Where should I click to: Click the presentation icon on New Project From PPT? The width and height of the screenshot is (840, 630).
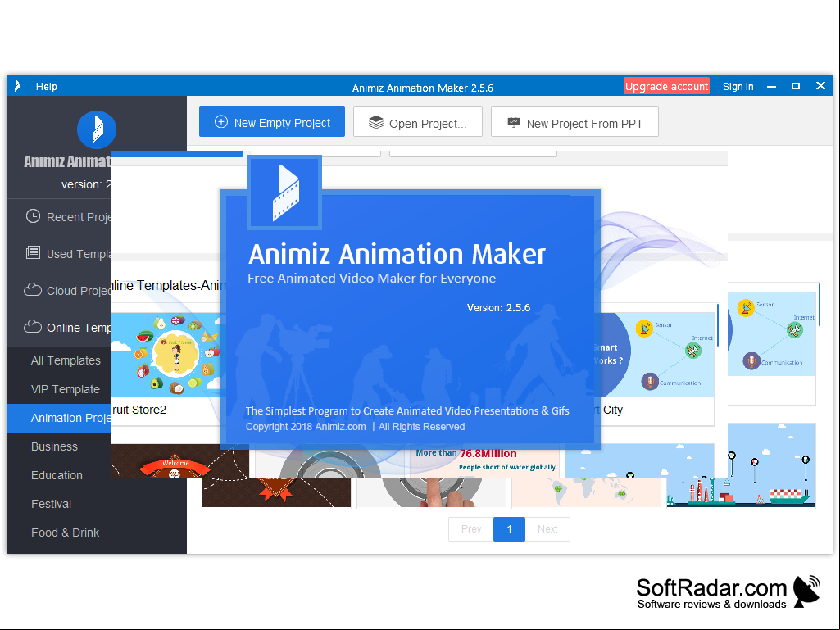514,123
